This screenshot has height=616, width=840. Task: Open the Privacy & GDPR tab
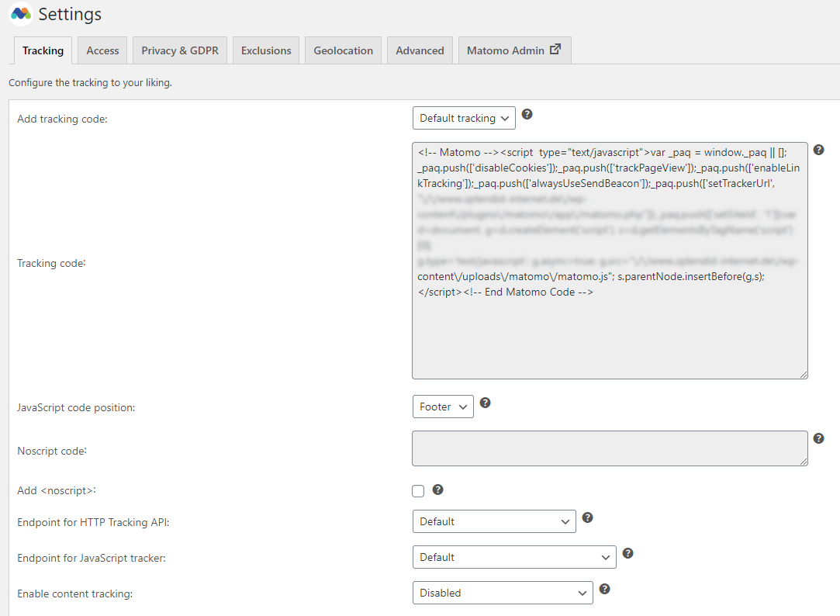click(180, 50)
